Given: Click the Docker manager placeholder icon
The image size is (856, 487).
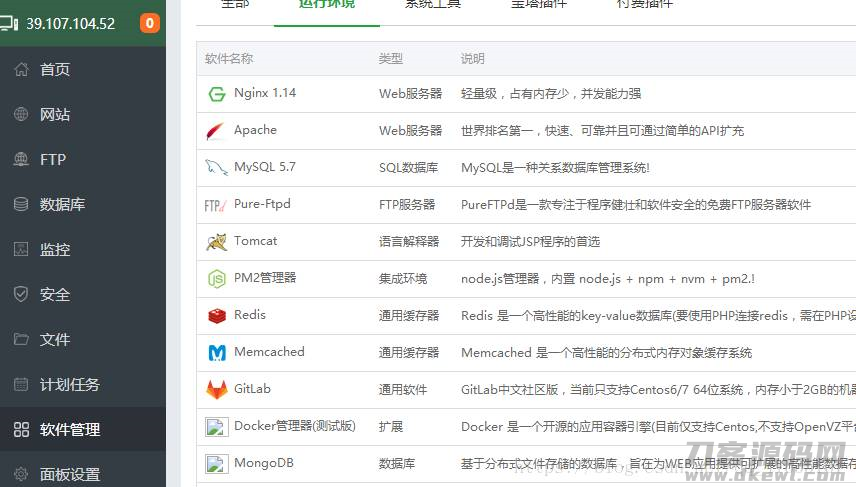Looking at the screenshot, I should pos(217,427).
